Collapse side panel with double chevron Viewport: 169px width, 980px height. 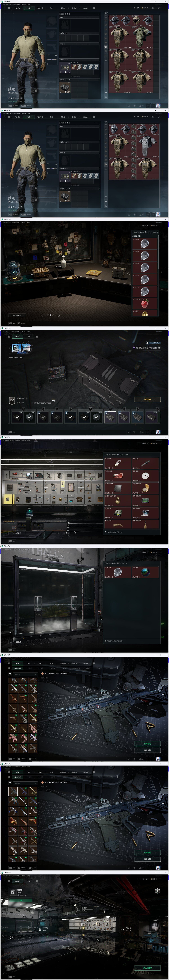click(x=128, y=273)
